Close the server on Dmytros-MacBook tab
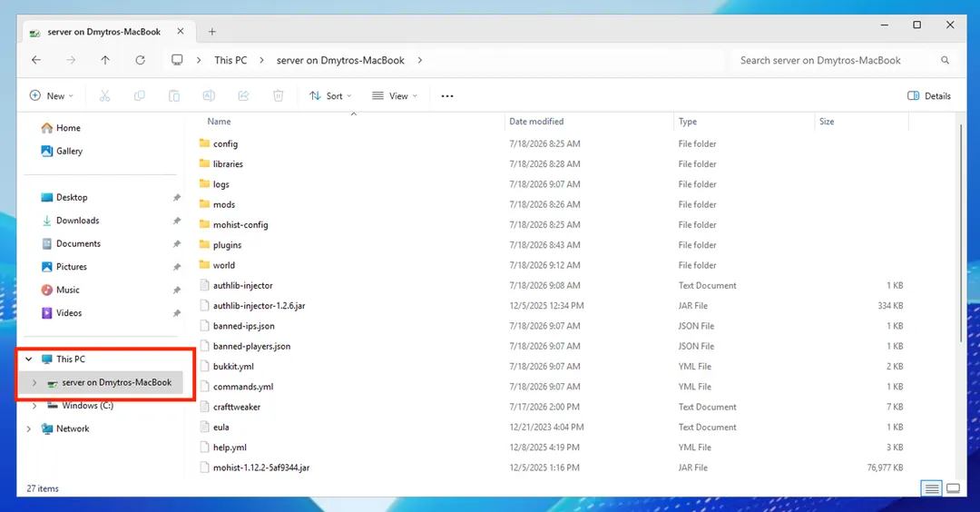Screen dimensions: 980x512 (x=180, y=31)
